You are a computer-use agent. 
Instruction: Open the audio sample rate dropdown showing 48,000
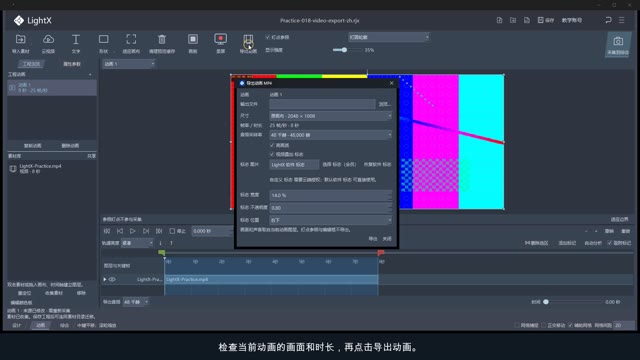[331, 135]
